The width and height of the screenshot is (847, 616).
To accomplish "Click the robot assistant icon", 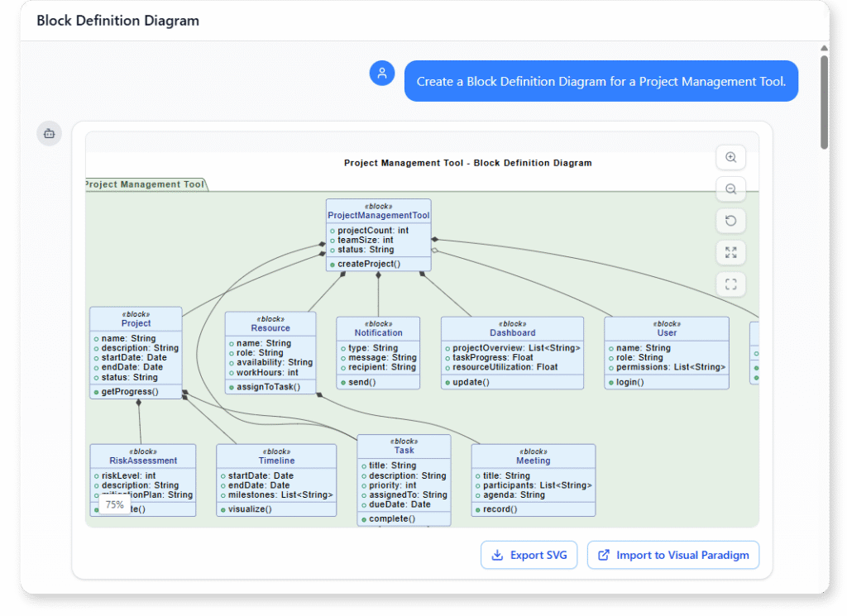I will point(49,133).
